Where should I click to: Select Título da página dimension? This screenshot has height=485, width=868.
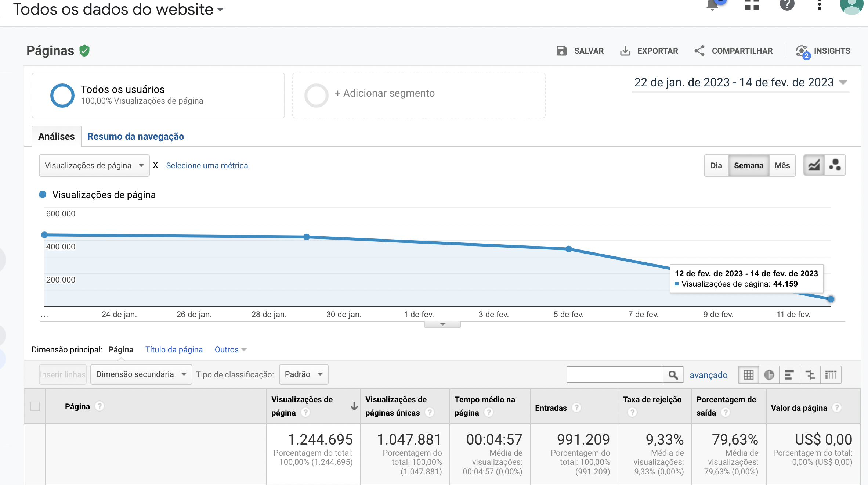[x=174, y=349]
